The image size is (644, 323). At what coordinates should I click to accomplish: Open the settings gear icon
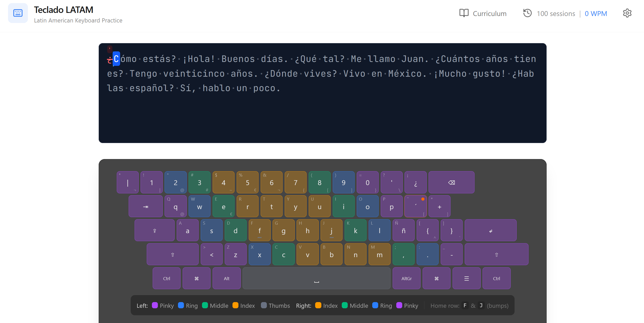(627, 13)
